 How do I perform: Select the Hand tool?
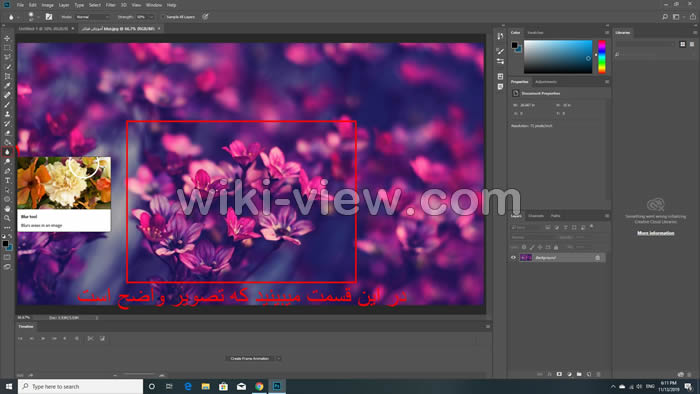(x=7, y=209)
